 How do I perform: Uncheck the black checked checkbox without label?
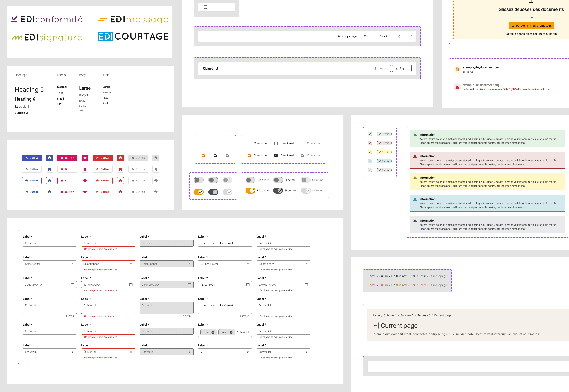click(215, 155)
